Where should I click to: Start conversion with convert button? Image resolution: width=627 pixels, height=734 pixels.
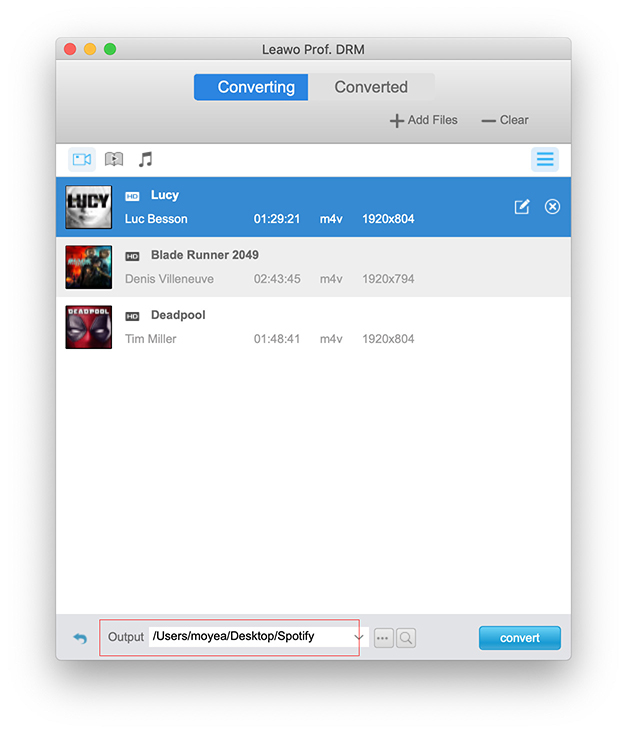point(519,638)
